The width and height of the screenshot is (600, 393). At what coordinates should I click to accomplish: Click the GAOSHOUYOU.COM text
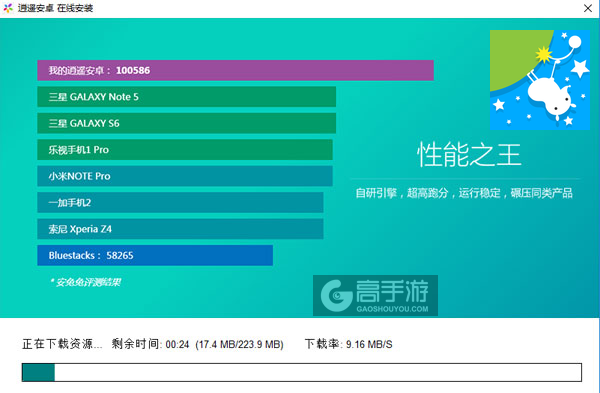tap(392, 309)
